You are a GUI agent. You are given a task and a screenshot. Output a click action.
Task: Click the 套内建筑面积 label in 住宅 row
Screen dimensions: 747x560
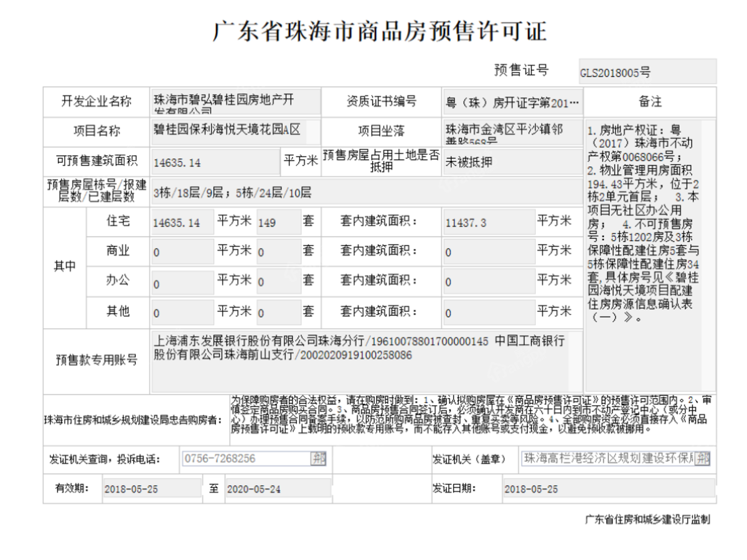tap(379, 221)
